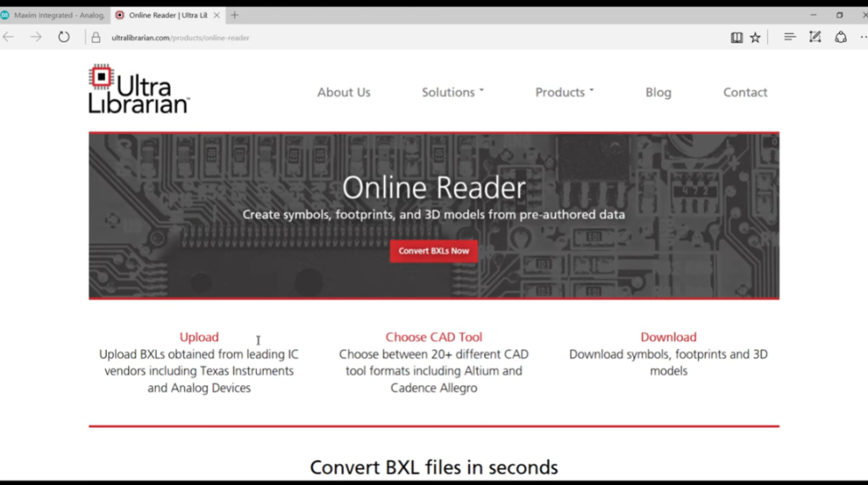Open the browser More actions ellipsis menu

tap(863, 37)
